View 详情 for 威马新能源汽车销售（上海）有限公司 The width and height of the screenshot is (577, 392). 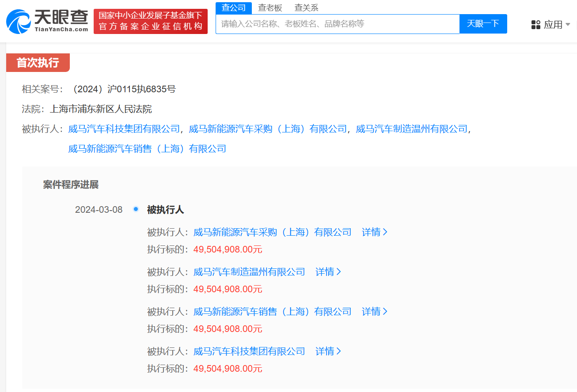coord(375,312)
